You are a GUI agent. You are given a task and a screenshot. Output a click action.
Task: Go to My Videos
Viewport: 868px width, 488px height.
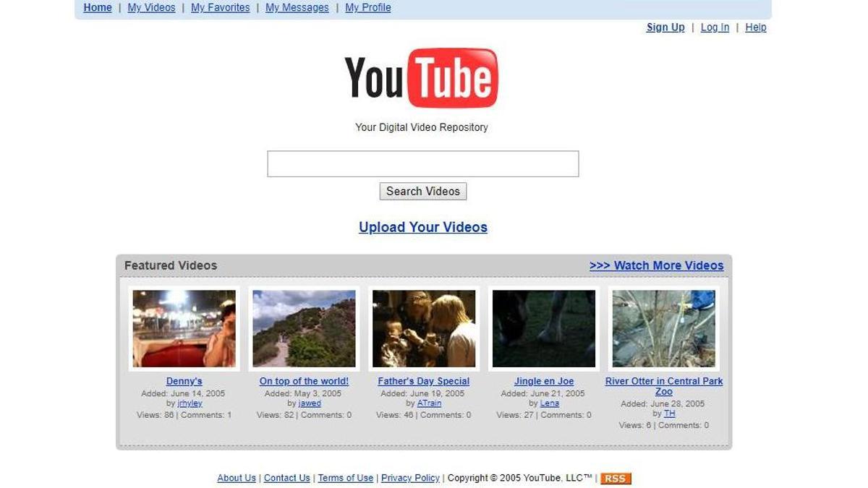[151, 8]
